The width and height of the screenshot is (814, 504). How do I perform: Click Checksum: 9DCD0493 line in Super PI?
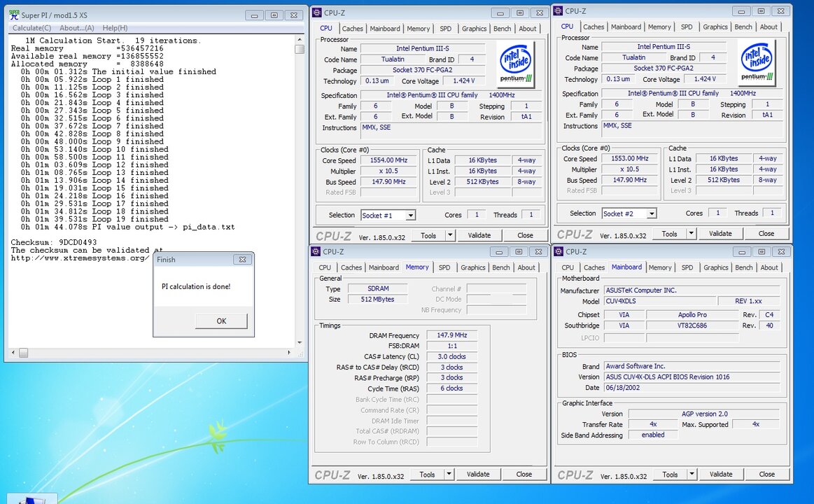click(x=53, y=242)
